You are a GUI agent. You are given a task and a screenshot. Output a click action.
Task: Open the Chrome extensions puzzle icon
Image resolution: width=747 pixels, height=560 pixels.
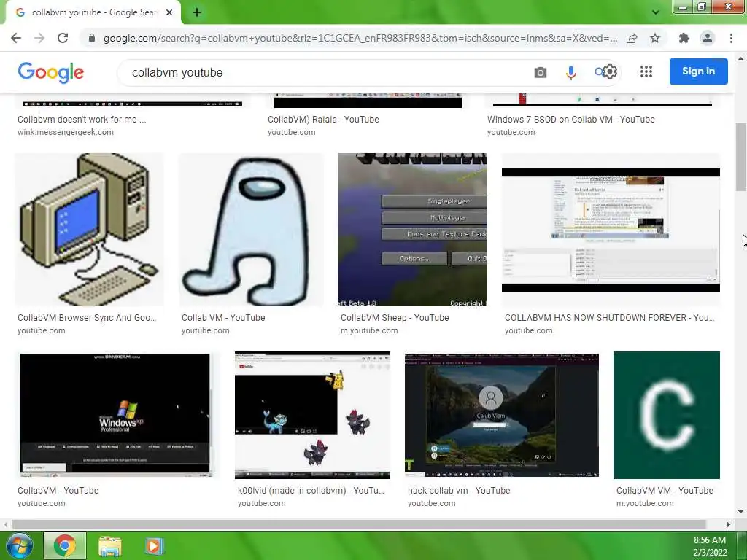point(684,38)
